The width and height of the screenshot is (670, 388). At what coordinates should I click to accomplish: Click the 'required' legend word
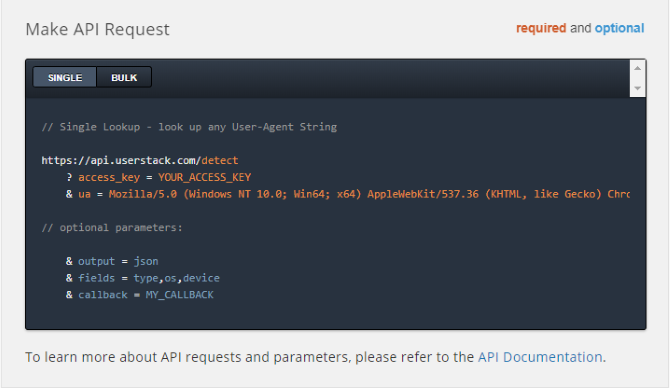pyautogui.click(x=541, y=28)
